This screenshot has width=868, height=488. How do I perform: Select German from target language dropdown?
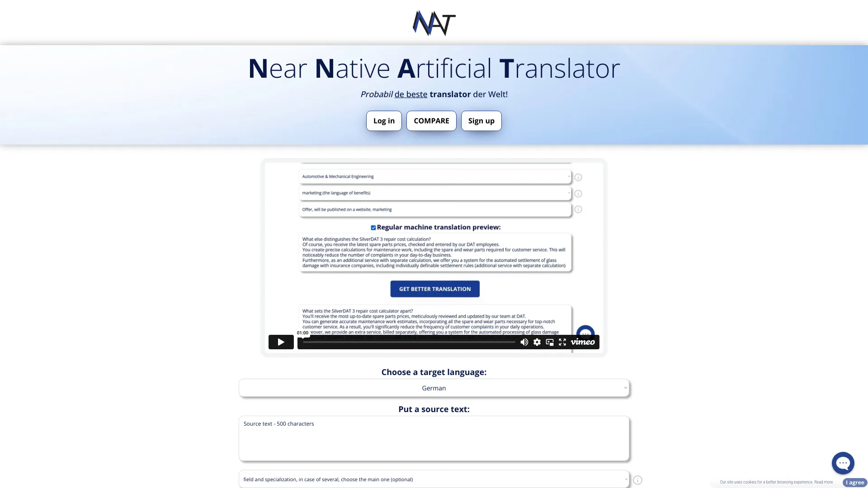[434, 388]
